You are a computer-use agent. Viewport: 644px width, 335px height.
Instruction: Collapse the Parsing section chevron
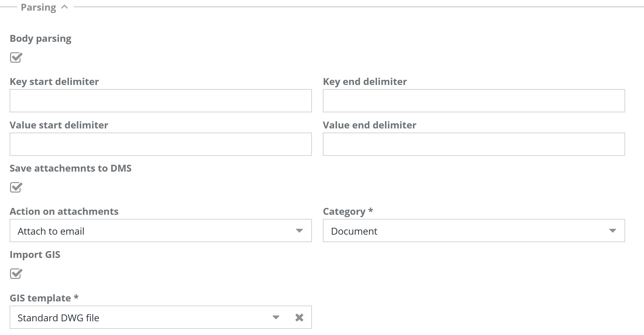[64, 7]
